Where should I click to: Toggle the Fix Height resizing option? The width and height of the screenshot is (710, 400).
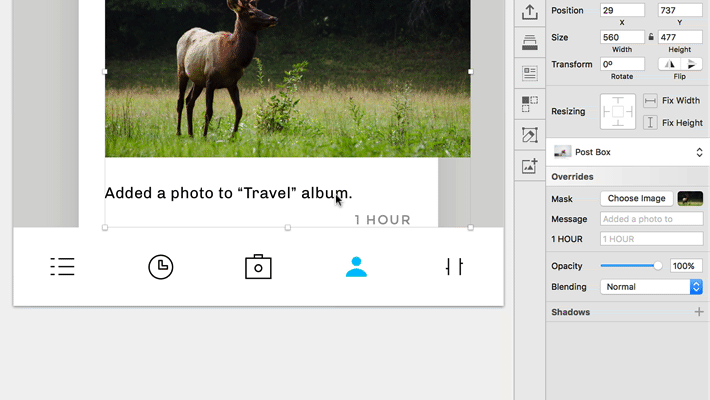click(x=650, y=123)
